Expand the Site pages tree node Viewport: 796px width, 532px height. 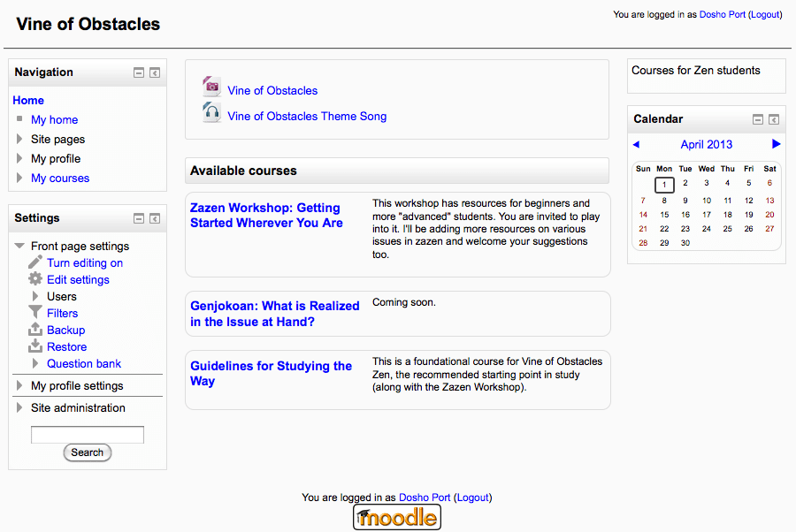19,139
